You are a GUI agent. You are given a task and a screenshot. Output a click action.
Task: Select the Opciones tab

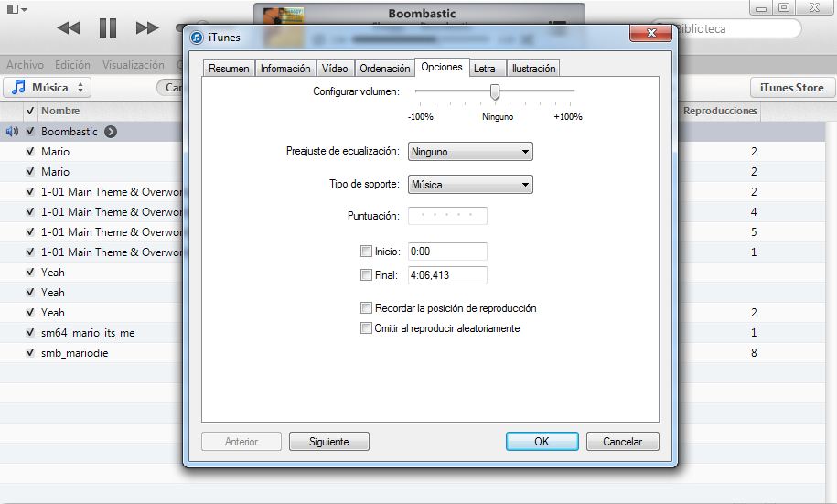click(x=442, y=67)
